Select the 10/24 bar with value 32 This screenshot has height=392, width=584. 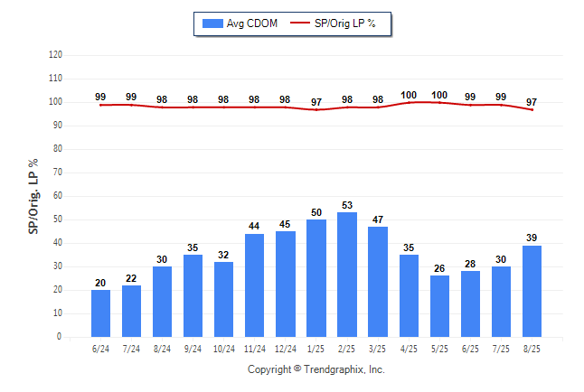click(224, 299)
